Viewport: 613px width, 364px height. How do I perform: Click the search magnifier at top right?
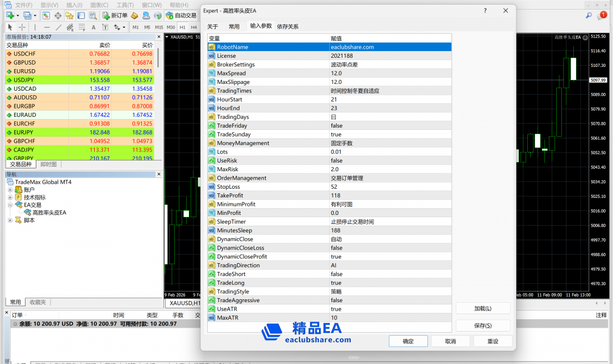tap(589, 15)
